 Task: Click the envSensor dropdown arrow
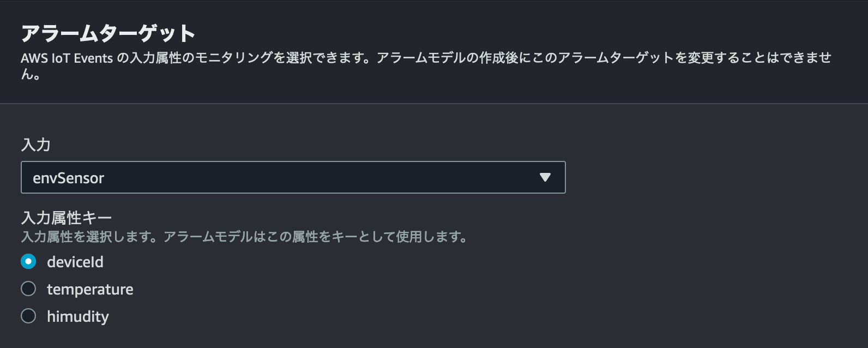pyautogui.click(x=545, y=177)
